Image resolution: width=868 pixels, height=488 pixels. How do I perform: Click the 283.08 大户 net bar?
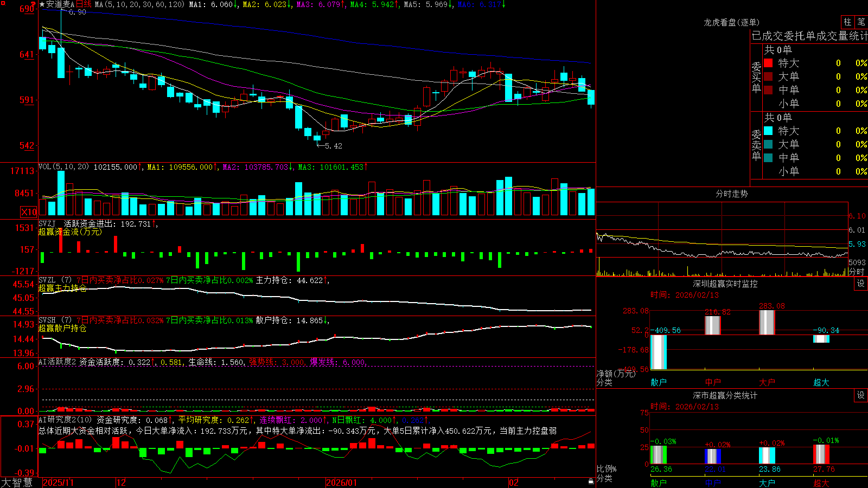[x=767, y=323]
